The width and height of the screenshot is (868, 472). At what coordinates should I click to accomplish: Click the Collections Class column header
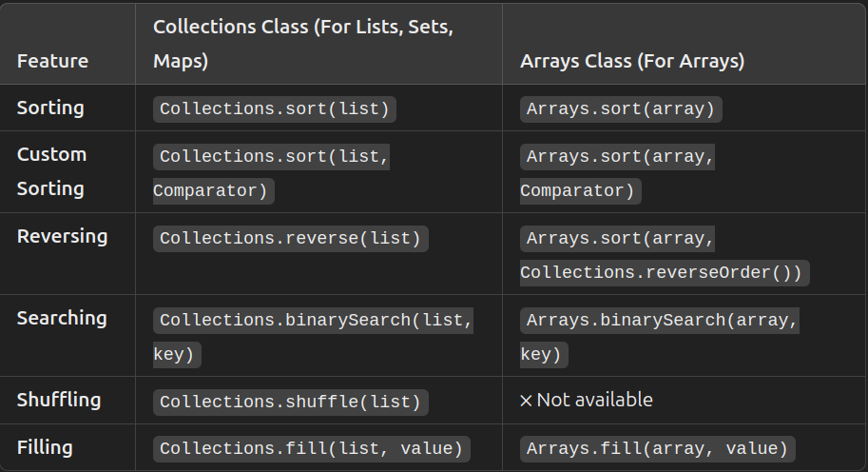click(302, 44)
